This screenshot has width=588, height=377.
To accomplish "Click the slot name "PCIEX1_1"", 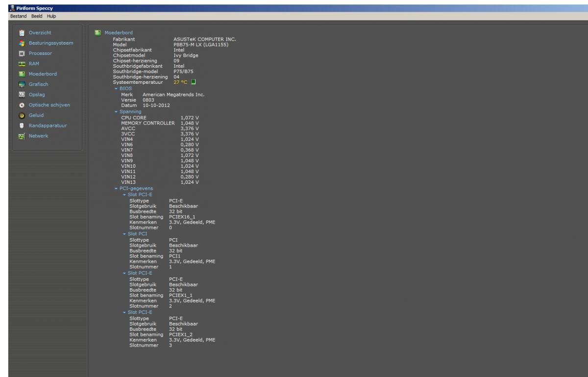I will coord(181,295).
